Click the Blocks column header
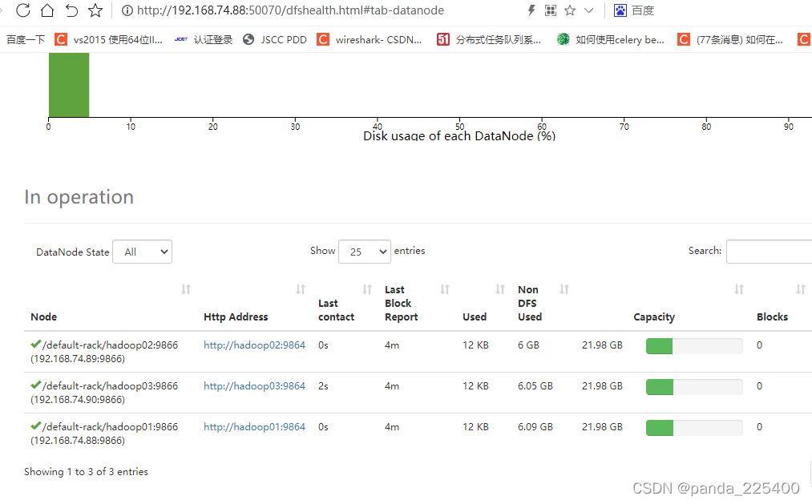812x504 pixels. (772, 317)
